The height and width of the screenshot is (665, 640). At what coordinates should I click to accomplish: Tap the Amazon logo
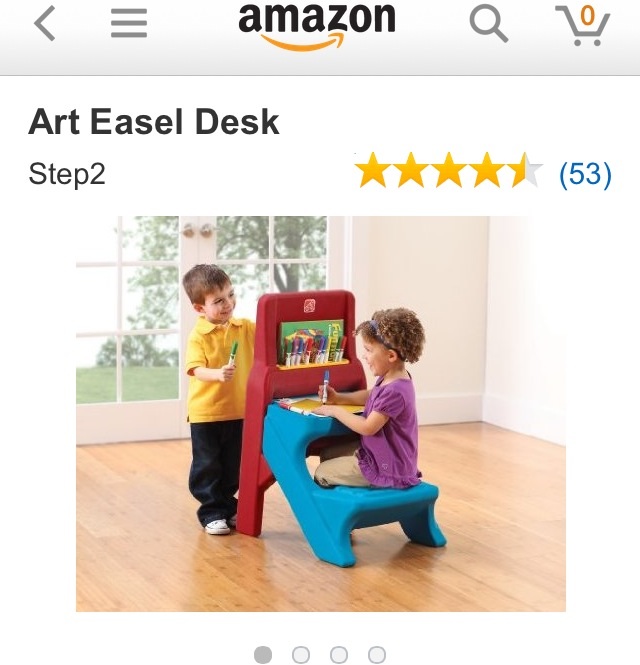317,26
